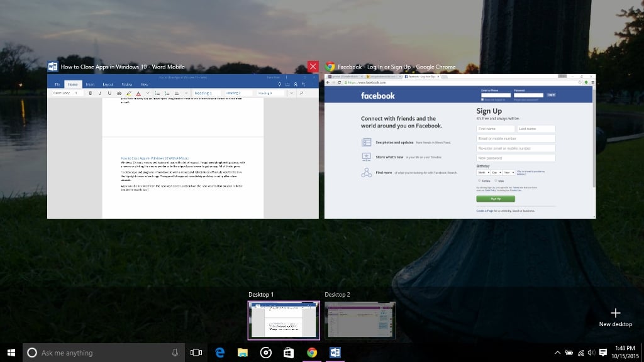Click the Word Mobile taskbar icon
This screenshot has width=644, height=362.
(335, 353)
